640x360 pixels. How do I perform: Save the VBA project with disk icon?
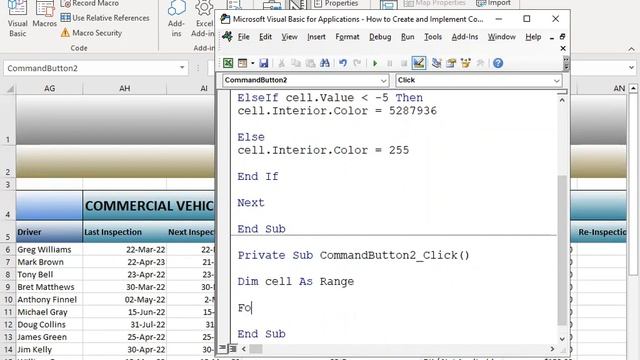(x=264, y=63)
